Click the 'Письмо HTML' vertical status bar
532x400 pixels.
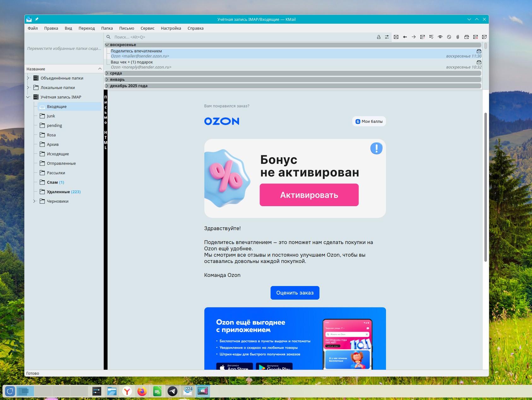click(106, 230)
